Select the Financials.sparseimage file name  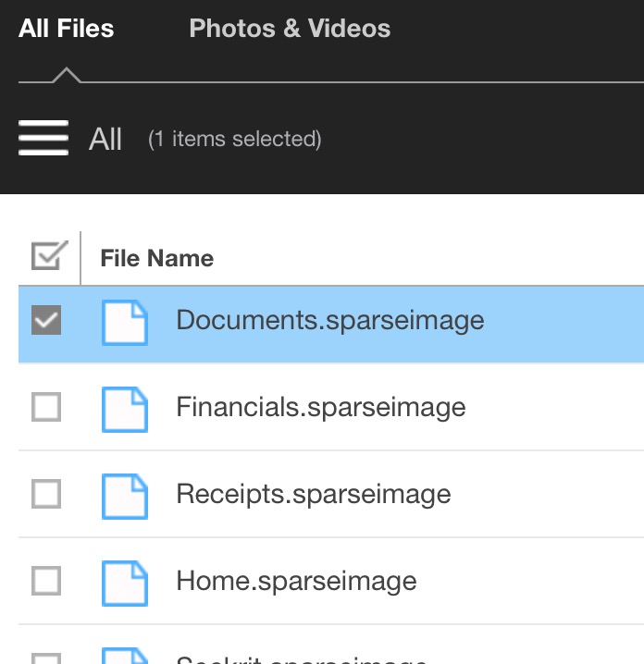(x=321, y=408)
